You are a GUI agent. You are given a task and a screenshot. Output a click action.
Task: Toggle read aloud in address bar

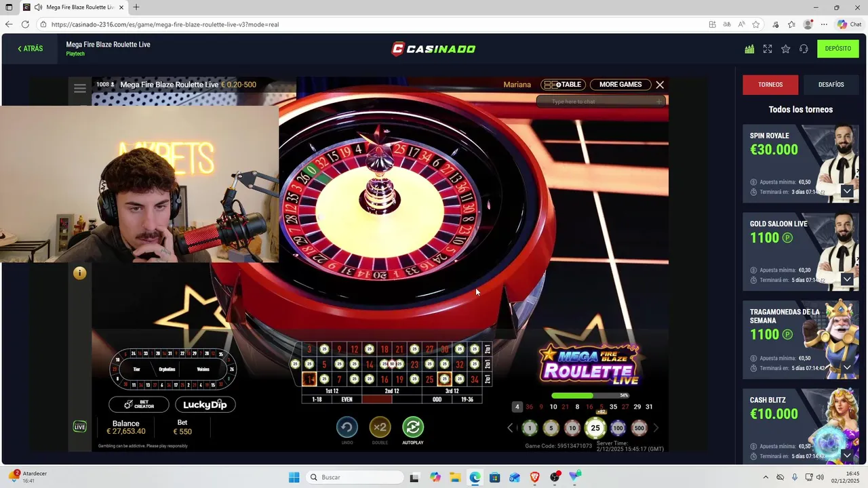click(x=741, y=24)
